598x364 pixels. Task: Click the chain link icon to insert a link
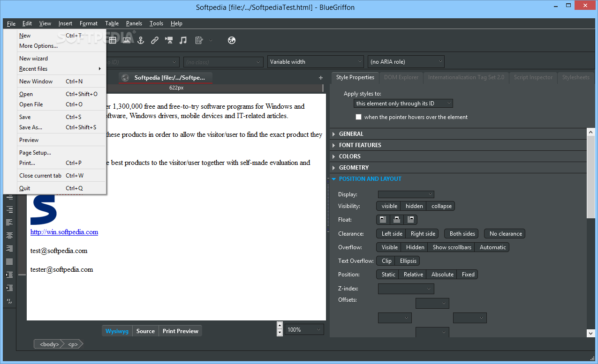pos(155,40)
